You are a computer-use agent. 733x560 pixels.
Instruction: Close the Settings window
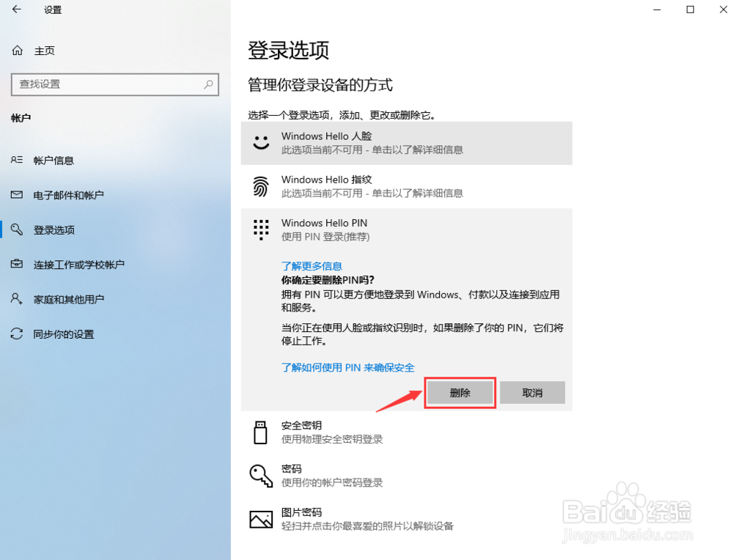pos(723,10)
